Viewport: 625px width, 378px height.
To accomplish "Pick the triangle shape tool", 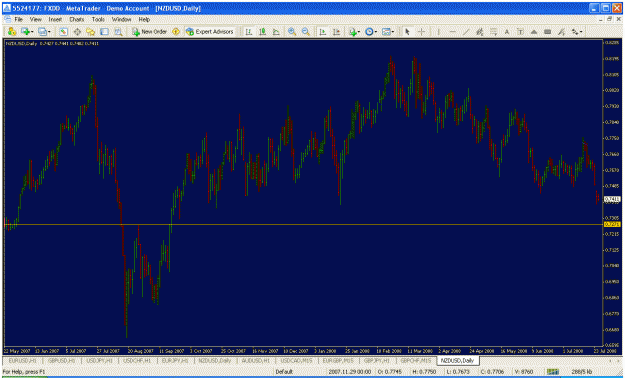I will pos(534,32).
